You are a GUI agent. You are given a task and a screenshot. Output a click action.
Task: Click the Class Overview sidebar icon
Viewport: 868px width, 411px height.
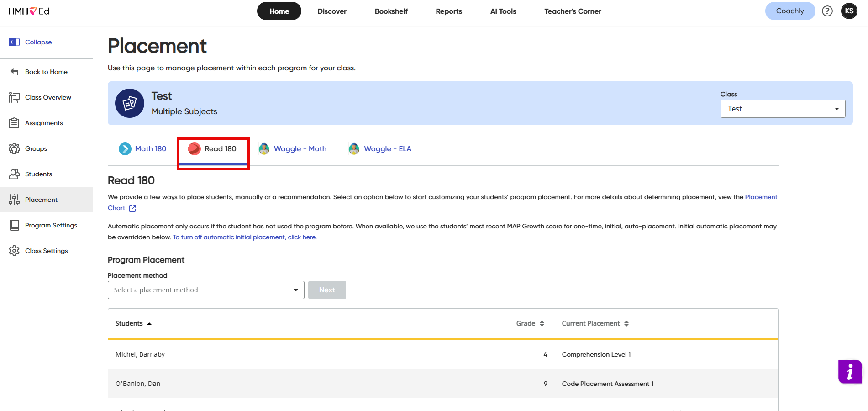14,97
